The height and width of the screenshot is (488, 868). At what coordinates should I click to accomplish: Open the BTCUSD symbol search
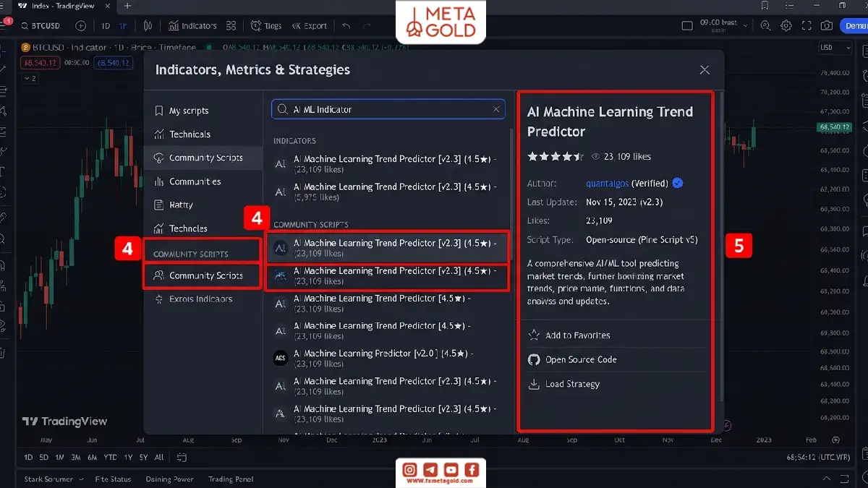(x=41, y=26)
